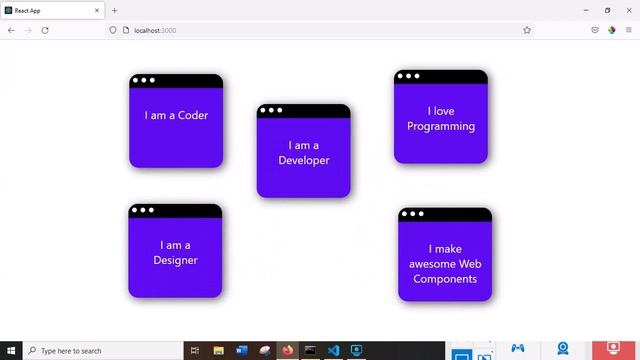Open Microsoft Word from the taskbar
The height and width of the screenshot is (360, 640).
242,351
